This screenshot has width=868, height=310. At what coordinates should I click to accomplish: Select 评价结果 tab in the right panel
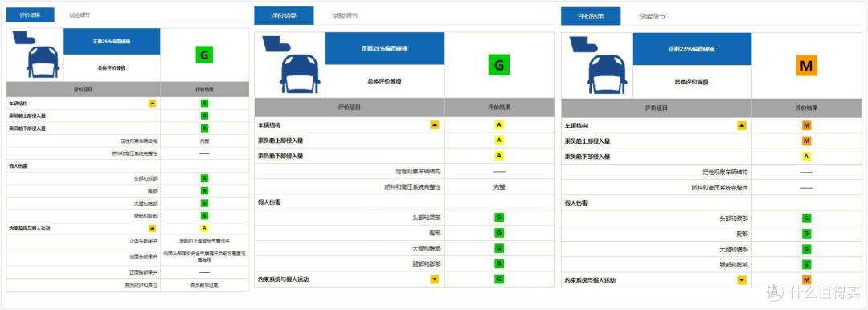coord(591,15)
